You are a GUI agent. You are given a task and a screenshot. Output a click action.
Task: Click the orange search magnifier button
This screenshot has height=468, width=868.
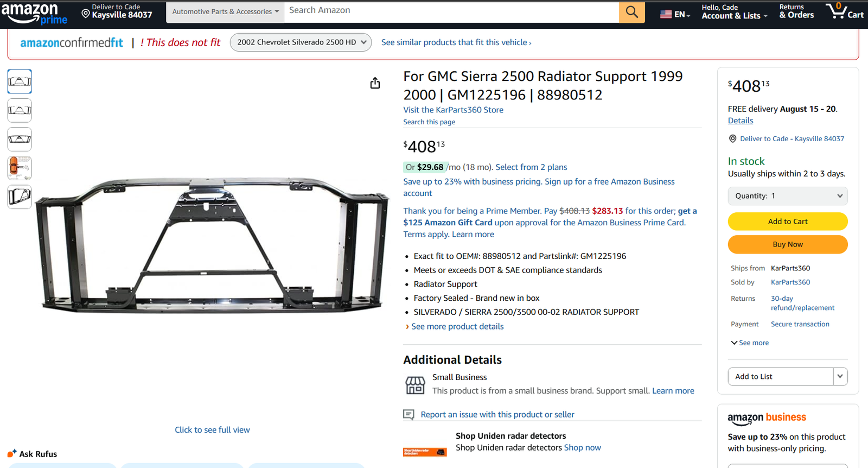tap(631, 12)
